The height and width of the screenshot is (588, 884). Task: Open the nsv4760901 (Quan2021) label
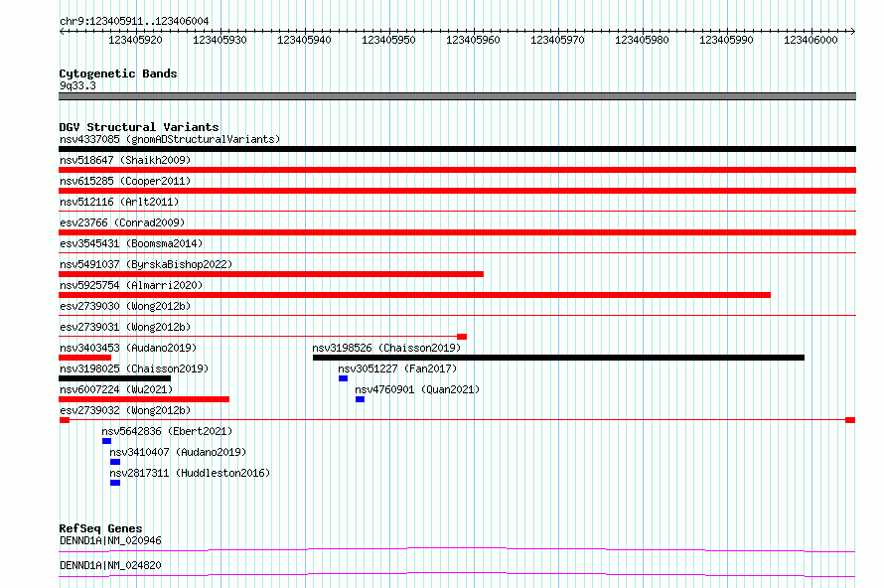[x=417, y=389]
